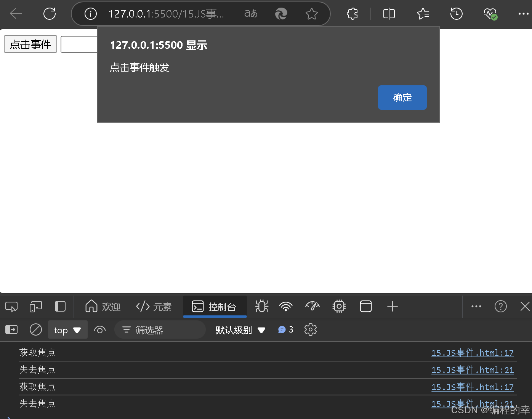Open DevTools customize ellipsis menu

click(x=476, y=306)
